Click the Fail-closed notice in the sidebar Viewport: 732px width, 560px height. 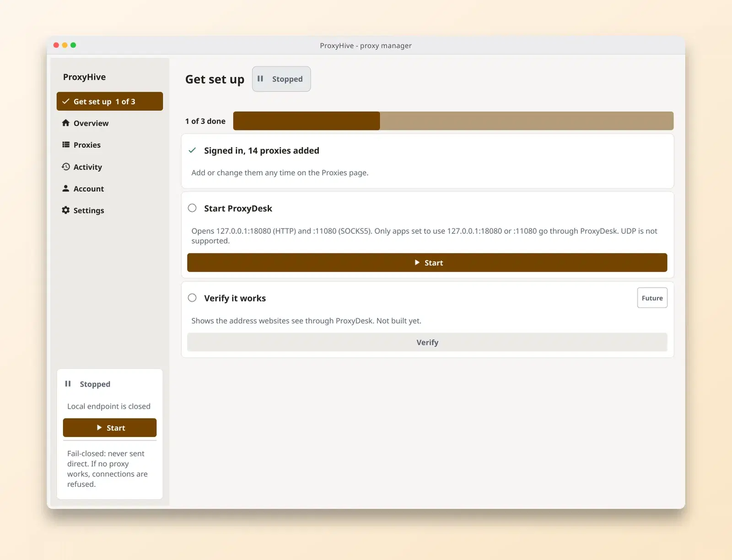pyautogui.click(x=108, y=468)
